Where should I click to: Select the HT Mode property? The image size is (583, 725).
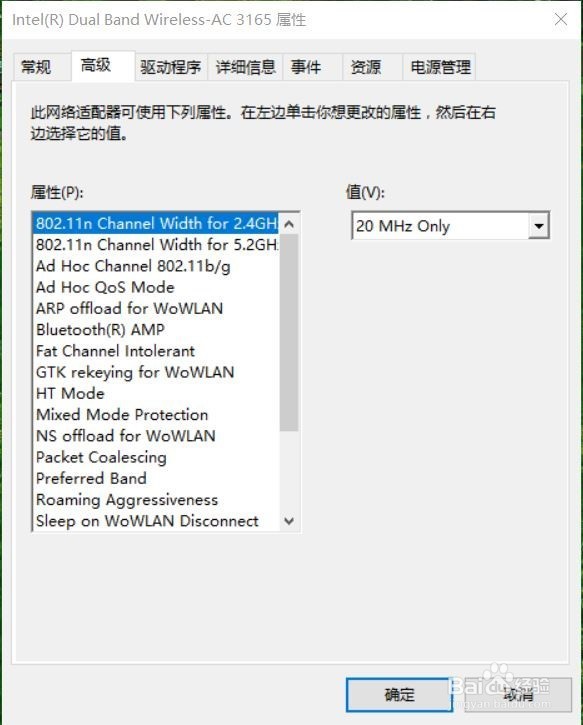click(157, 393)
